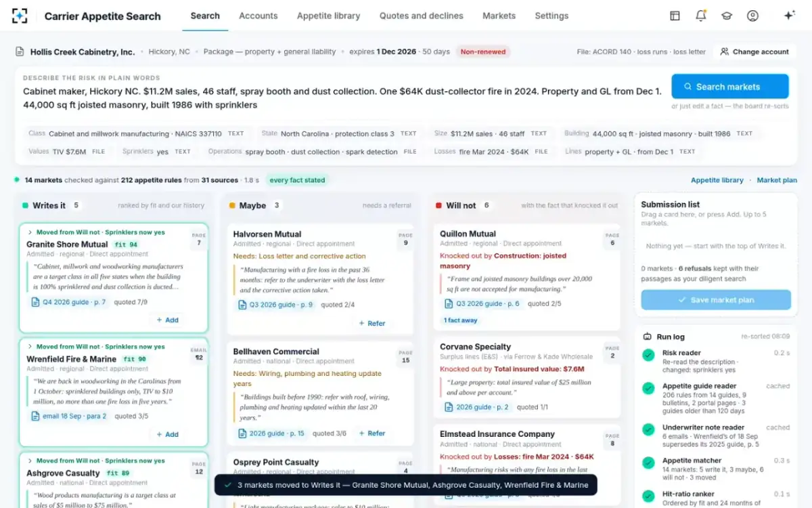Open the notifications bell
This screenshot has height=508, width=812.
[x=701, y=16]
